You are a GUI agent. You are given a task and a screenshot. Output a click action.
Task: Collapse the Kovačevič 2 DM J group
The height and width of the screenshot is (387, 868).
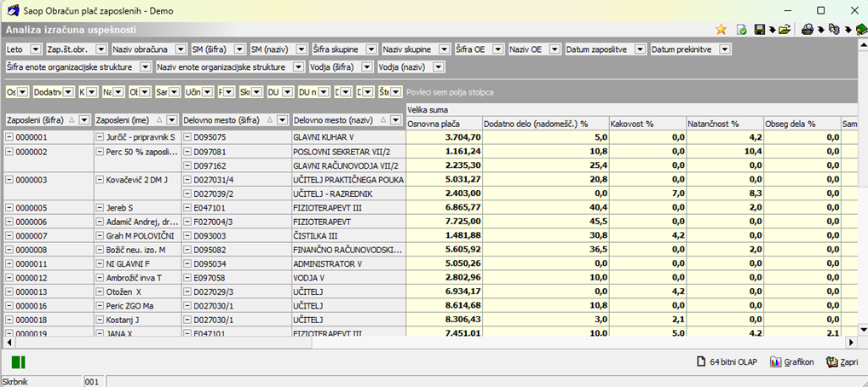click(99, 180)
